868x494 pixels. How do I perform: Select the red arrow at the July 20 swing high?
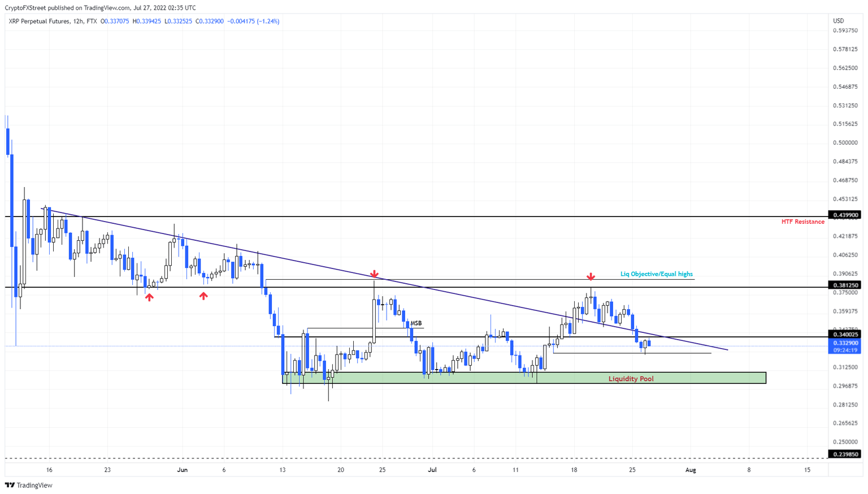(591, 277)
